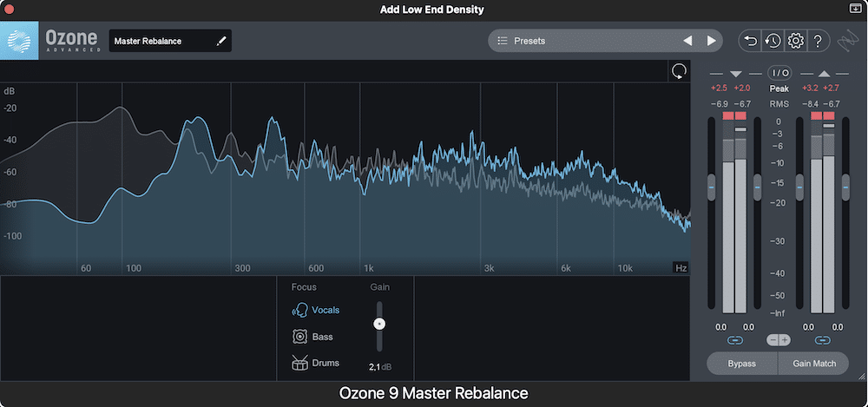This screenshot has width=868, height=407.
Task: Click the Master Rebalance name field
Action: [170, 41]
